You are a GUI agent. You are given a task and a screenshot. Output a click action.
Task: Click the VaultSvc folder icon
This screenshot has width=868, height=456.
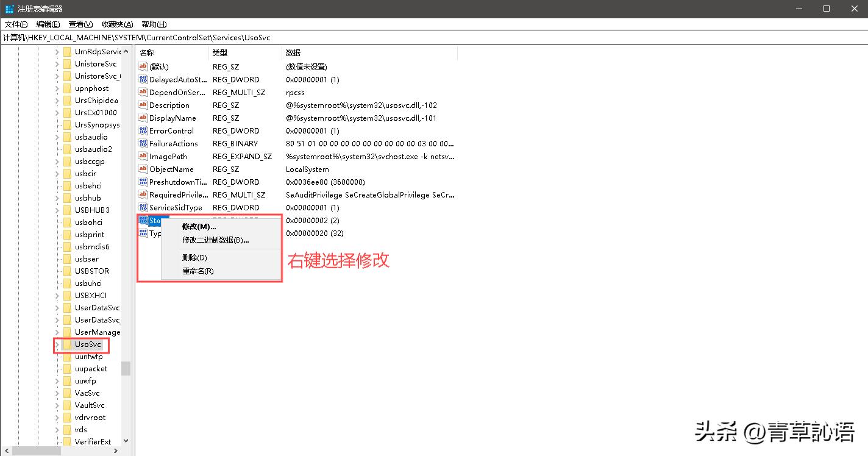(x=67, y=405)
